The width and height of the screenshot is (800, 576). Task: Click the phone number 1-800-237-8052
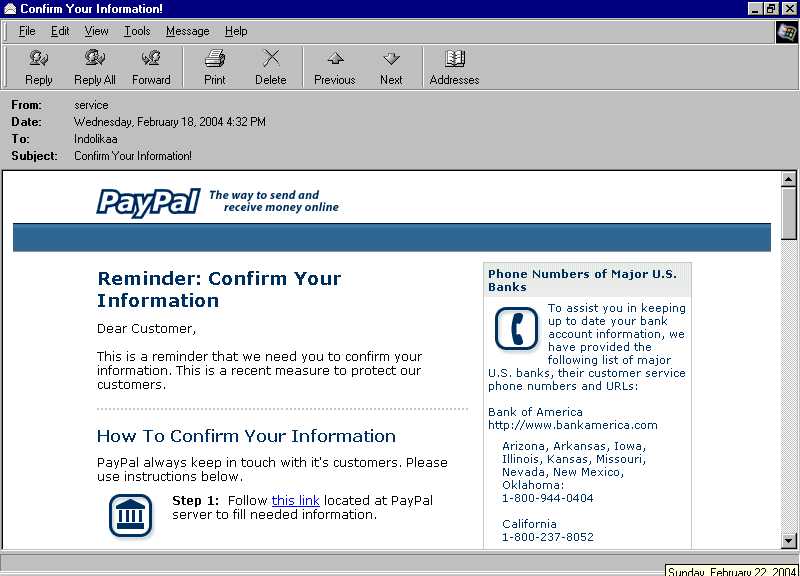[x=547, y=537]
